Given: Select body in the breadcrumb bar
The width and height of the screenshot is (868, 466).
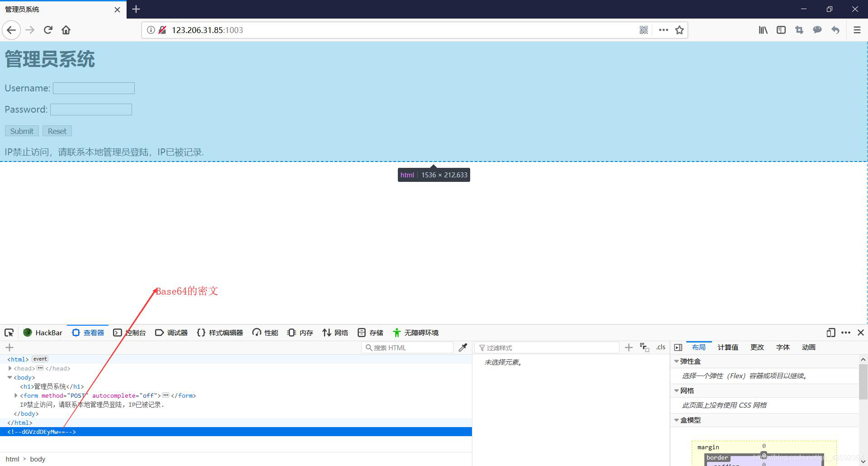Looking at the screenshot, I should coord(38,459).
